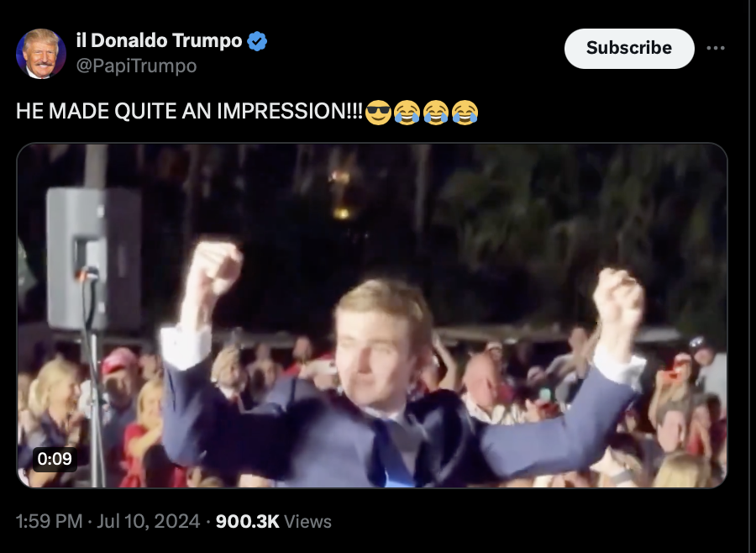Click the 900.3K view count
Viewport: 756px width, 553px height.
tap(247, 521)
